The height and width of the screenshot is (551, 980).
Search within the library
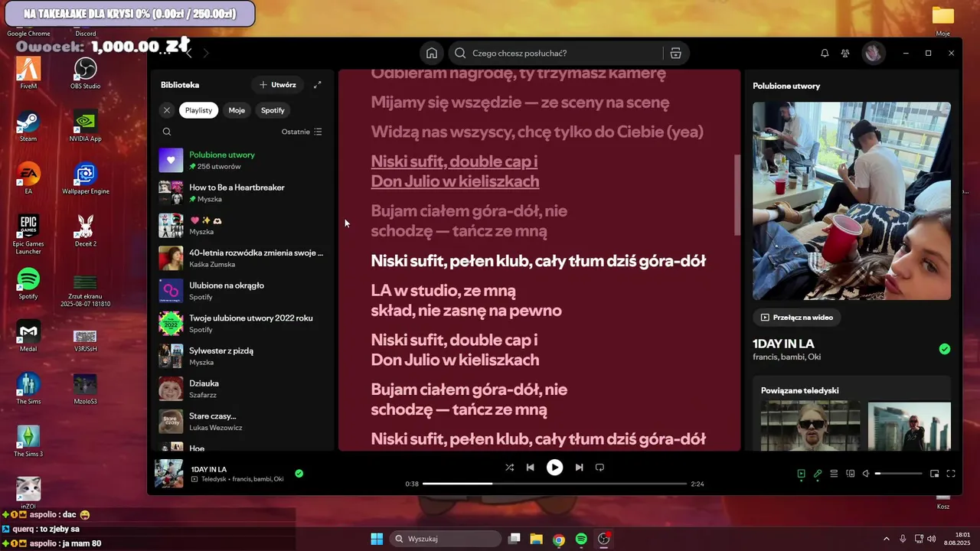coord(167,132)
